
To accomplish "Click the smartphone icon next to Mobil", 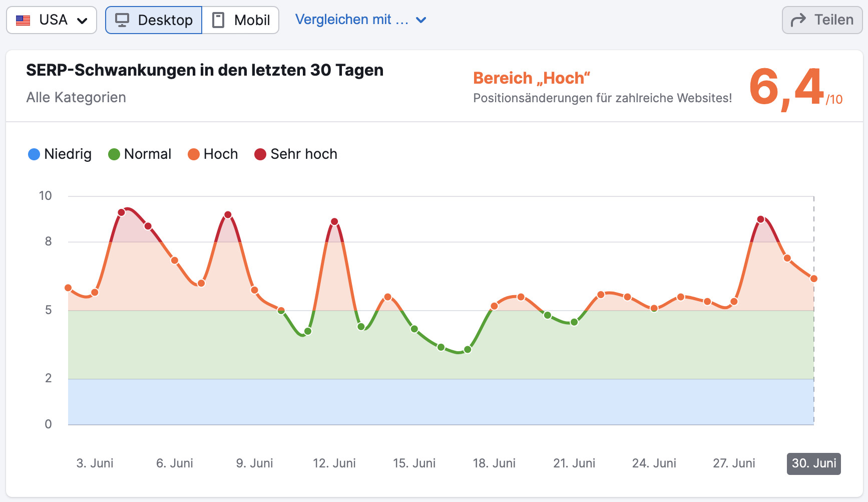I will (217, 20).
